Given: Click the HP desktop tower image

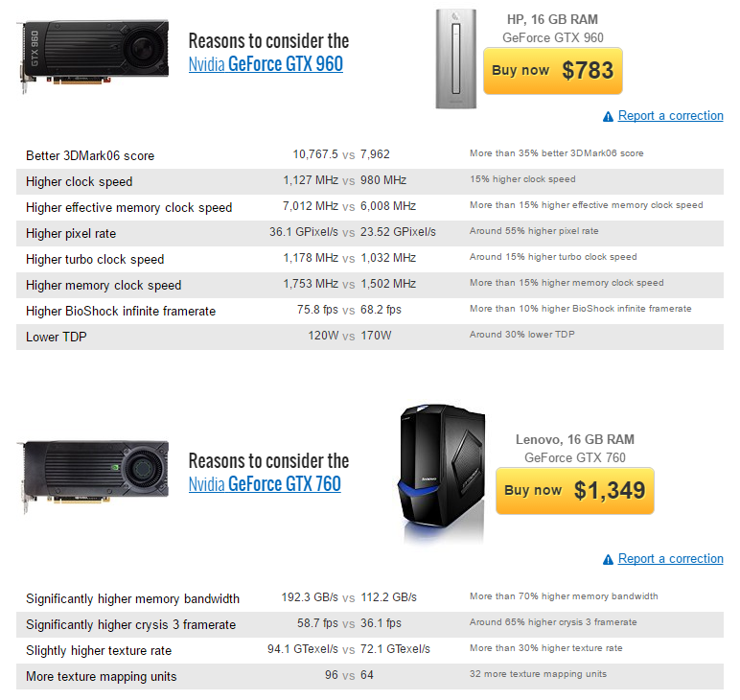Looking at the screenshot, I should (x=455, y=58).
